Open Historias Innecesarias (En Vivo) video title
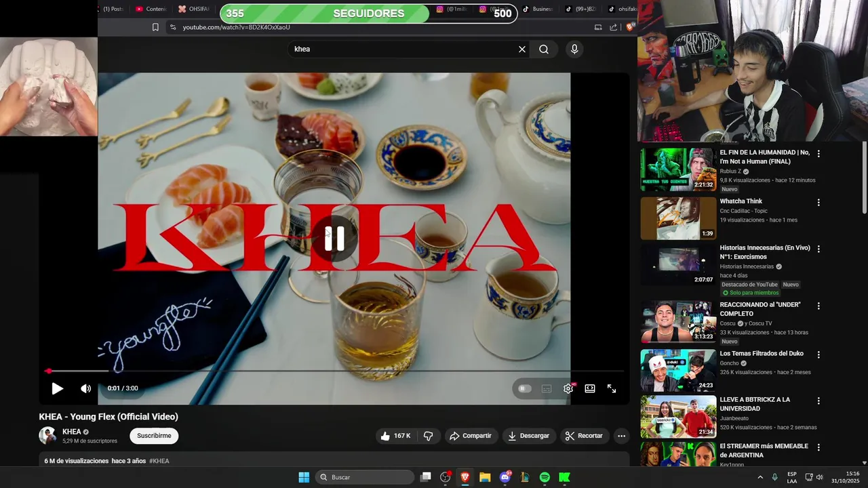868x488 pixels. point(765,252)
